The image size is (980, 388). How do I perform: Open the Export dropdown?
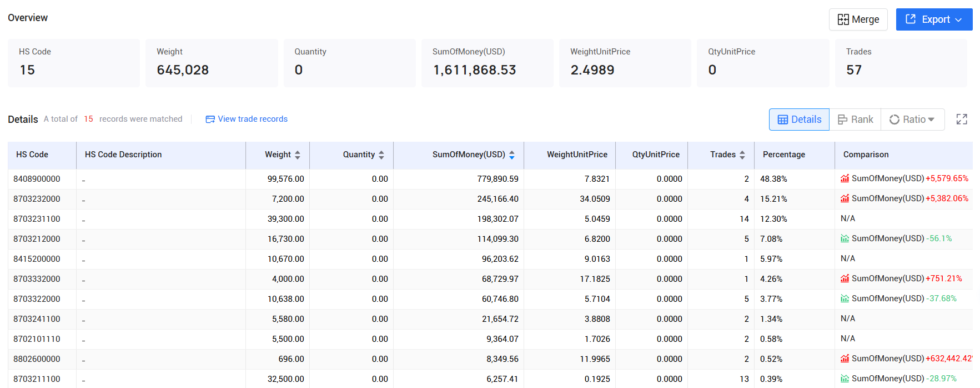point(934,19)
